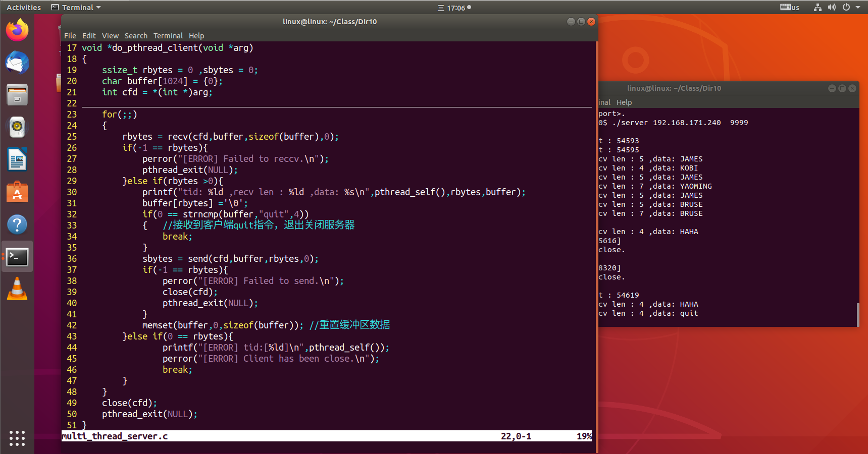This screenshot has height=454, width=868.
Task: Open Rhythmbox music player in dock
Action: click(x=17, y=127)
